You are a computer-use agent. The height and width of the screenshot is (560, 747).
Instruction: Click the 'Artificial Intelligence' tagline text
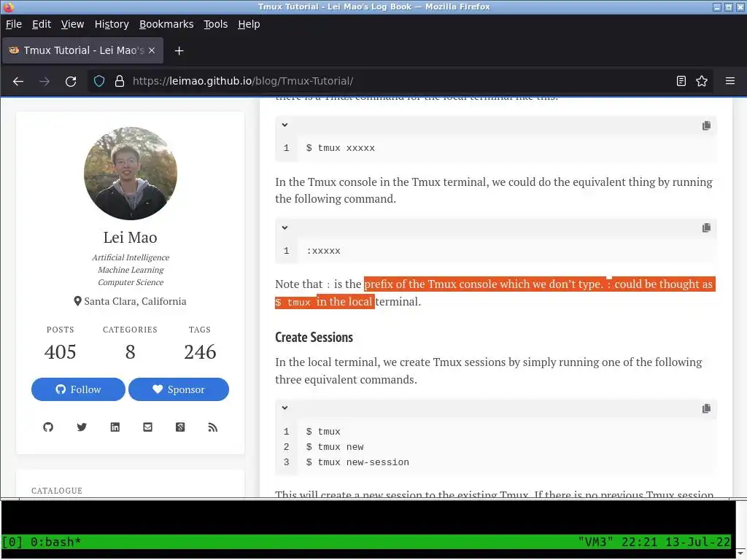pos(131,257)
